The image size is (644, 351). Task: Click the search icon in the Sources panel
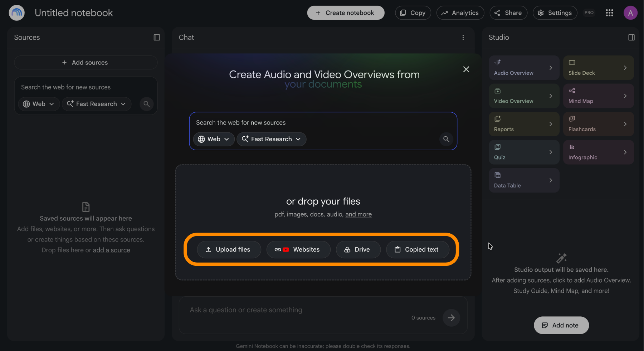coord(146,104)
